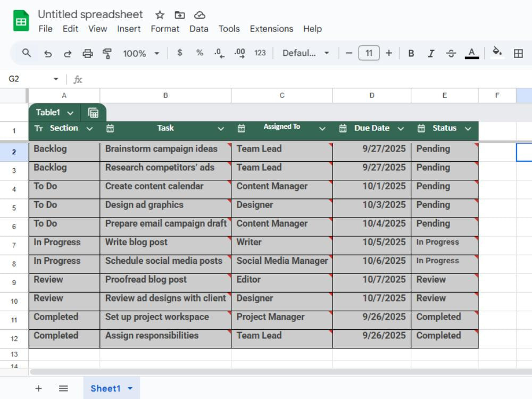Click the calendar icon in Due Date header
532x399 pixels.
[x=343, y=128]
